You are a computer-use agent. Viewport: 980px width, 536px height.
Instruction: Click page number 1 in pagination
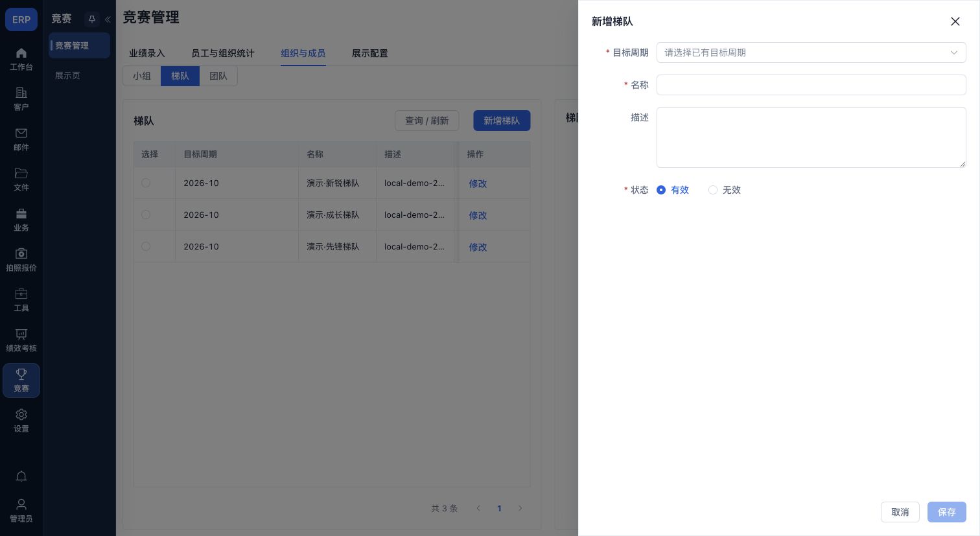point(499,508)
